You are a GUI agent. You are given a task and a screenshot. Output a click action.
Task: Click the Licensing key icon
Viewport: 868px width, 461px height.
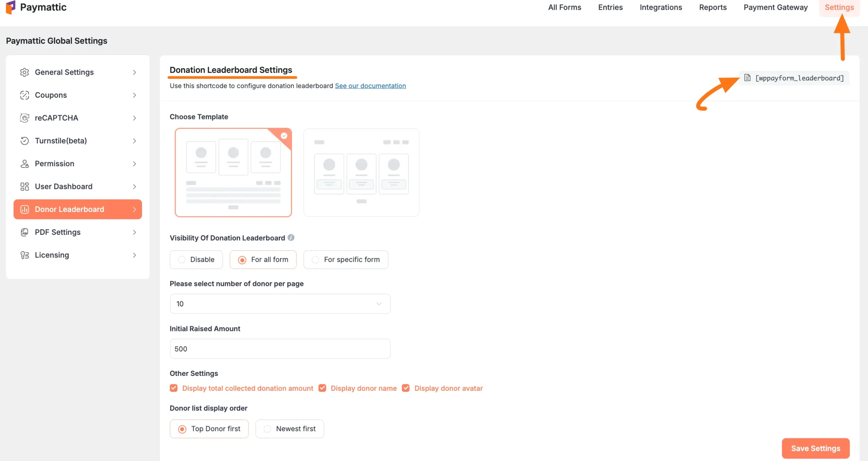[x=24, y=255]
